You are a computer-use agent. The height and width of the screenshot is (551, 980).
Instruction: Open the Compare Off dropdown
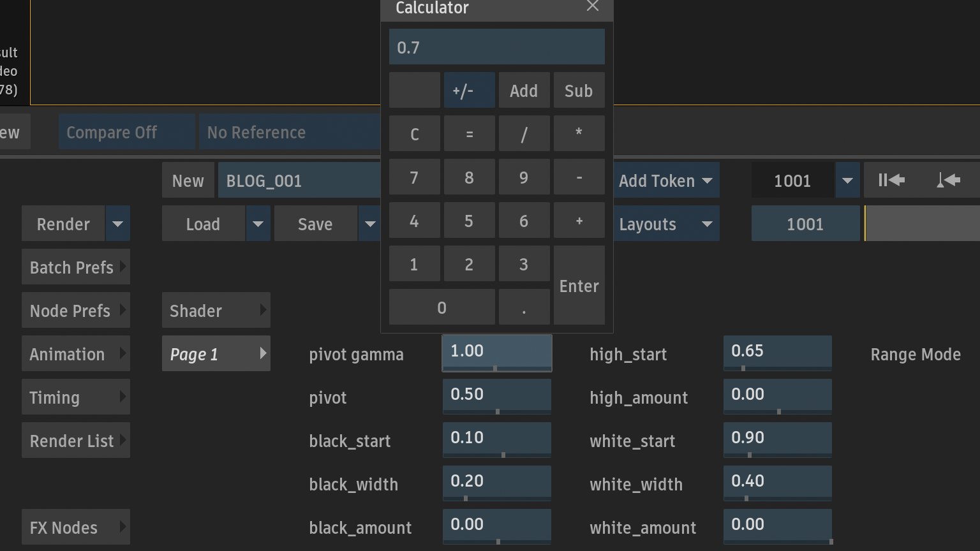point(127,132)
